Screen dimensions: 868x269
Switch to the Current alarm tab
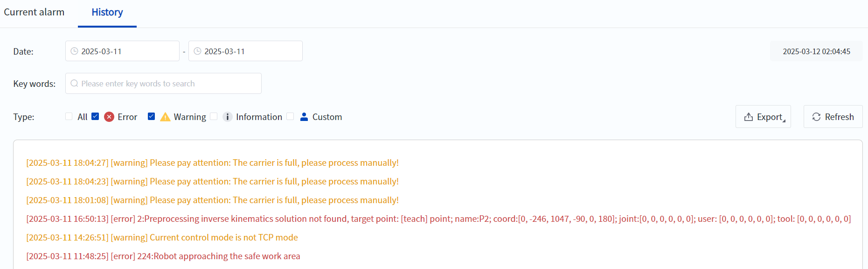(x=34, y=12)
